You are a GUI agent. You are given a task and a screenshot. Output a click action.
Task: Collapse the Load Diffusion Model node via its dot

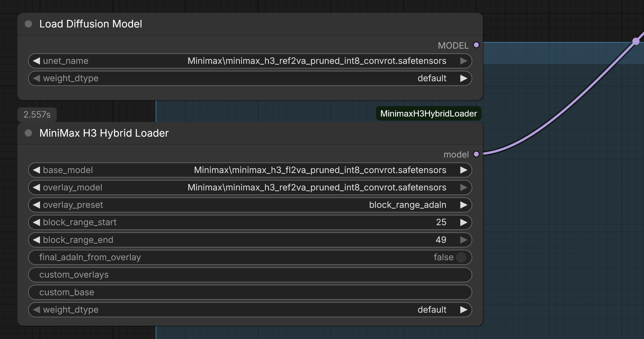click(28, 24)
